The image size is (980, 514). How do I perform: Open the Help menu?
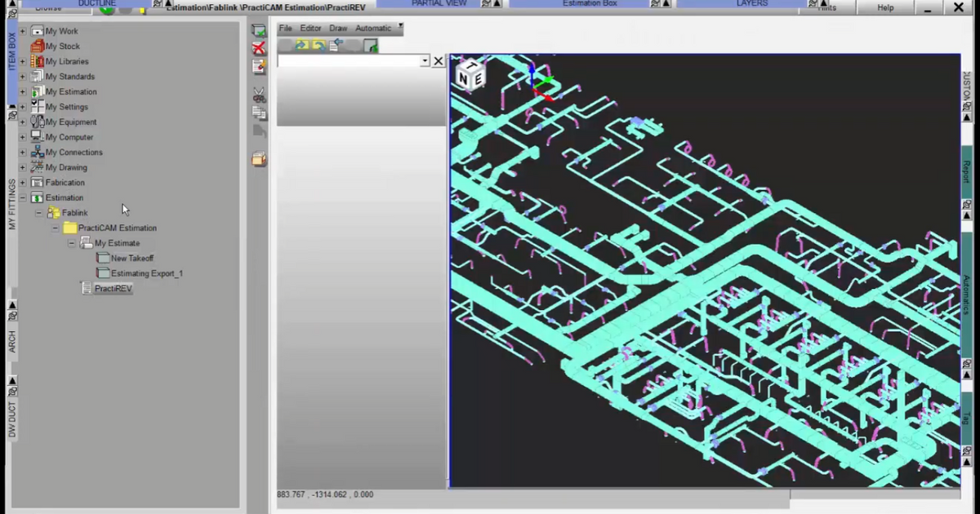(x=884, y=7)
